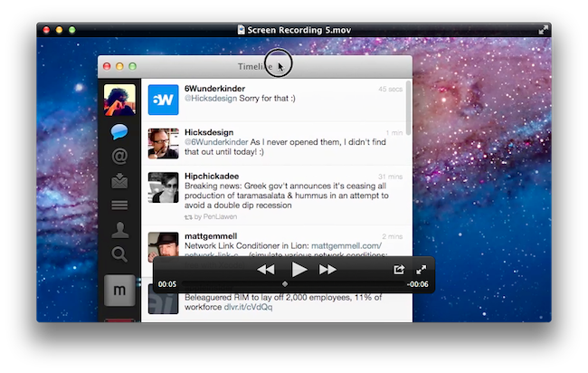Click the Search magnifier icon in sidebar
The height and width of the screenshot is (373, 588).
pos(119,254)
